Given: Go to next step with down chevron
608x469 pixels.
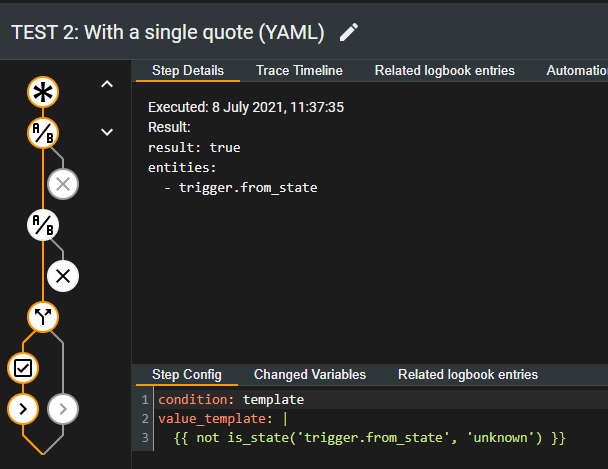Looking at the screenshot, I should click(x=107, y=131).
